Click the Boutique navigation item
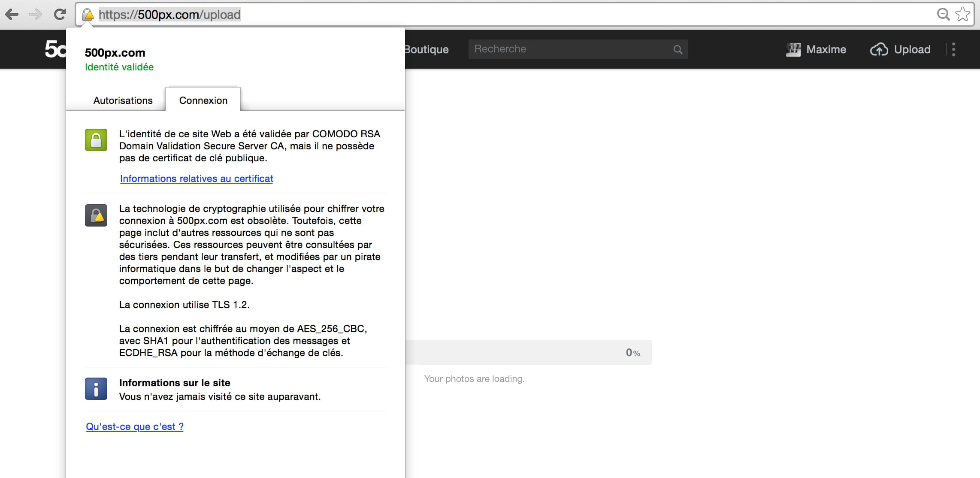The height and width of the screenshot is (478, 980). 426,49
